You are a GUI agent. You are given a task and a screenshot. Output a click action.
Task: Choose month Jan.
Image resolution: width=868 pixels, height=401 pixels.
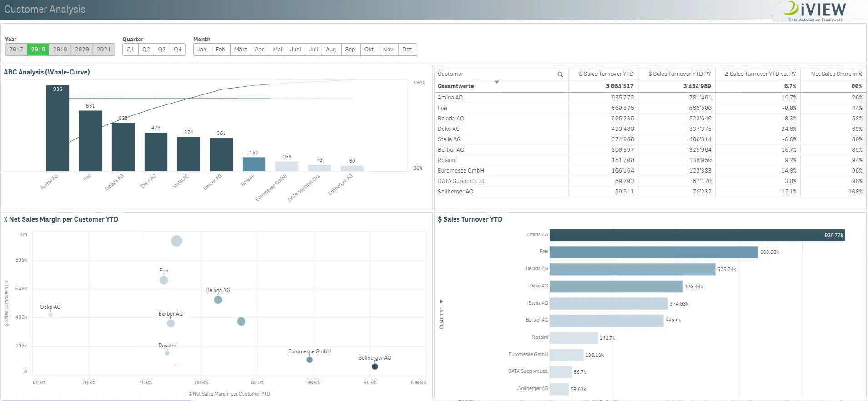[203, 50]
